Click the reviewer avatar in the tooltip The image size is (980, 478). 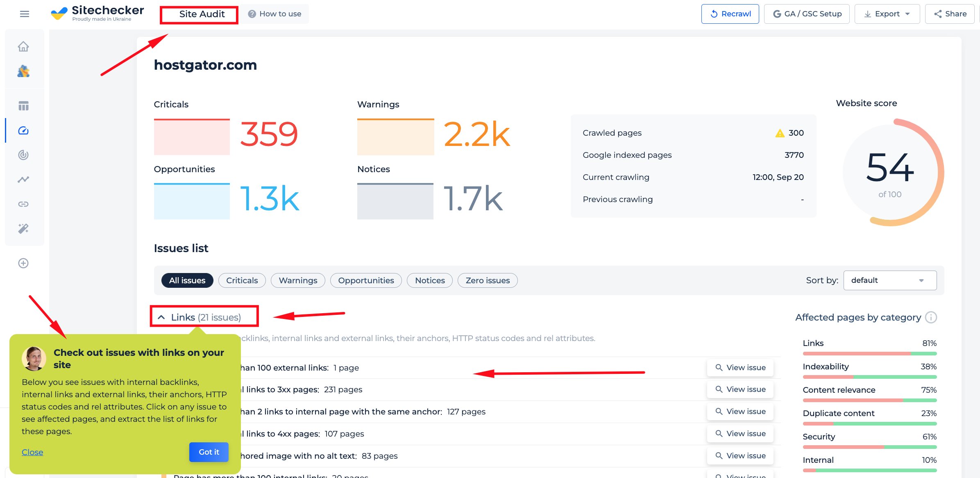tap(34, 359)
